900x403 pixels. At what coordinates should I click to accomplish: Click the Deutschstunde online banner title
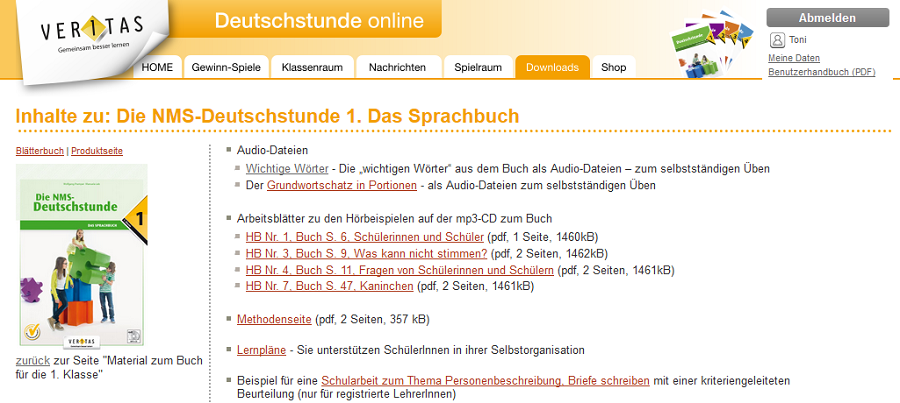pos(319,21)
